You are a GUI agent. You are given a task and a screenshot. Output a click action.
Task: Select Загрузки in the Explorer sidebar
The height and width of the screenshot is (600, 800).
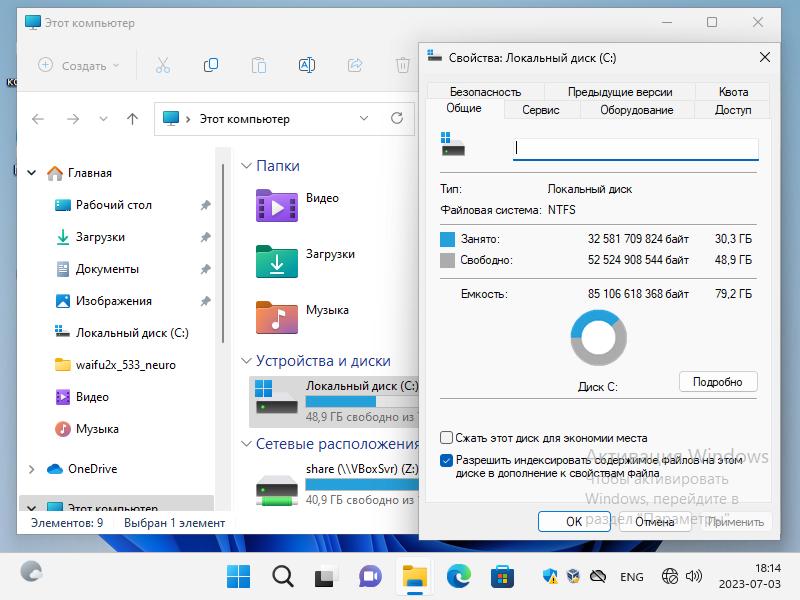coord(100,237)
